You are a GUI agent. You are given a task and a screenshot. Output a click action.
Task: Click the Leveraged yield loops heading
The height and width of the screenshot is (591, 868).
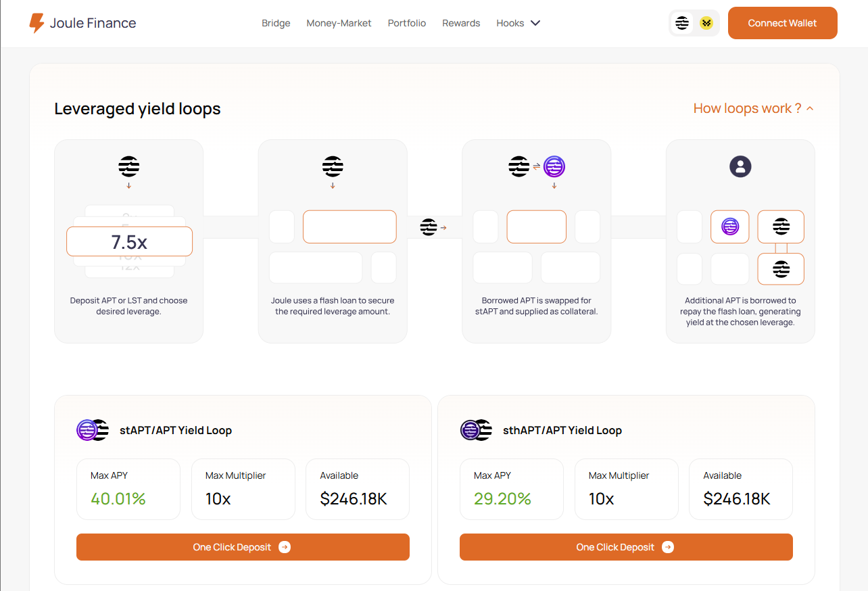tap(137, 109)
